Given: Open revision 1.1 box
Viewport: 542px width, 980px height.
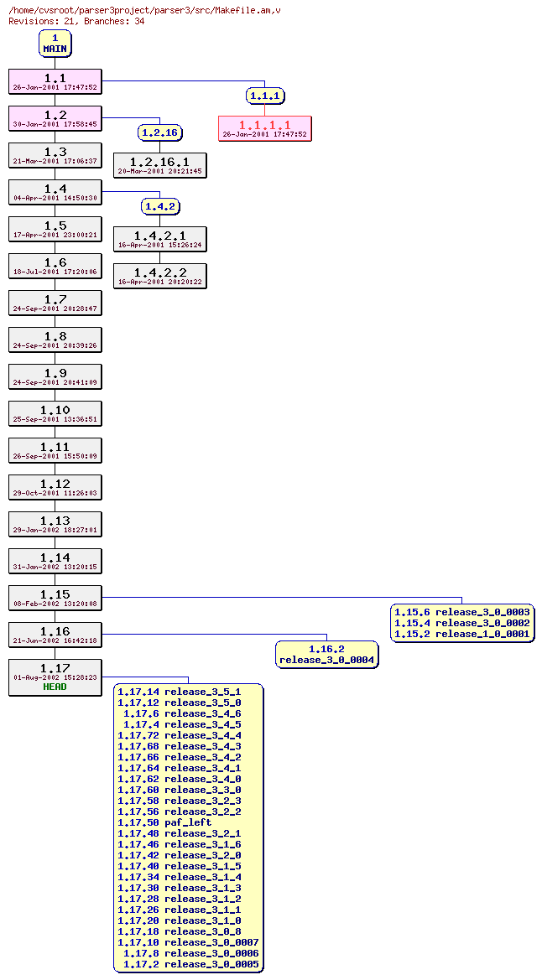Looking at the screenshot, I should click(55, 82).
